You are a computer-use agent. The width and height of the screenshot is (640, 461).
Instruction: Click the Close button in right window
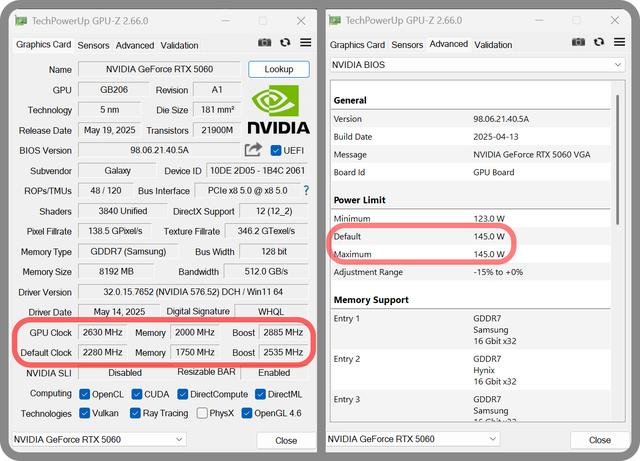[600, 440]
